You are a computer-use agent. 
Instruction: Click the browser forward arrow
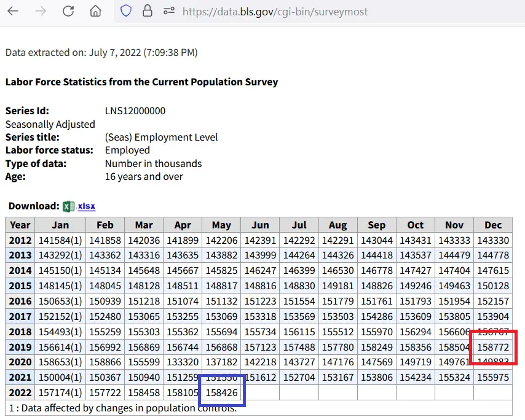(x=41, y=11)
